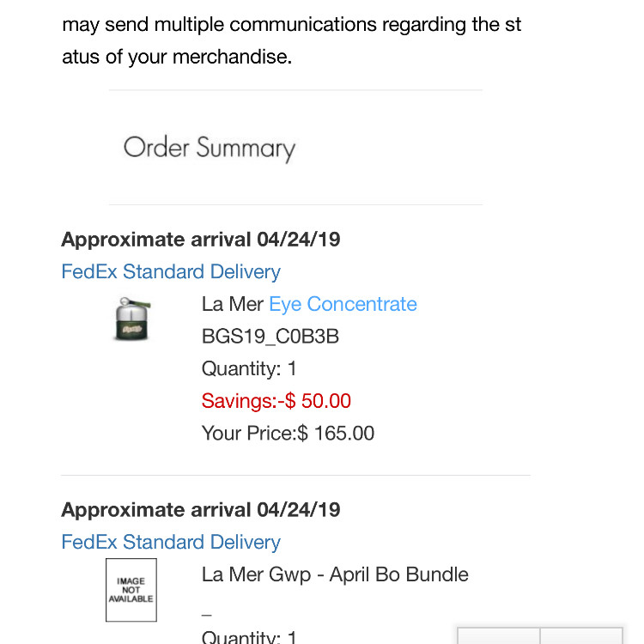Click the red Savings -$50.00 text
644x644 pixels.
[276, 401]
